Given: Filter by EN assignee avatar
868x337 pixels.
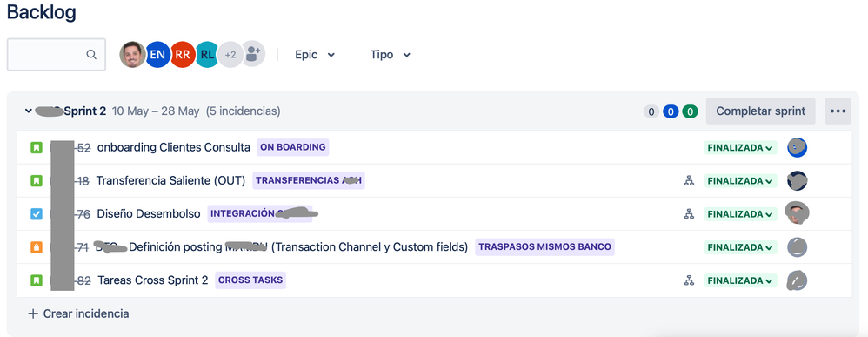Looking at the screenshot, I should click(157, 54).
